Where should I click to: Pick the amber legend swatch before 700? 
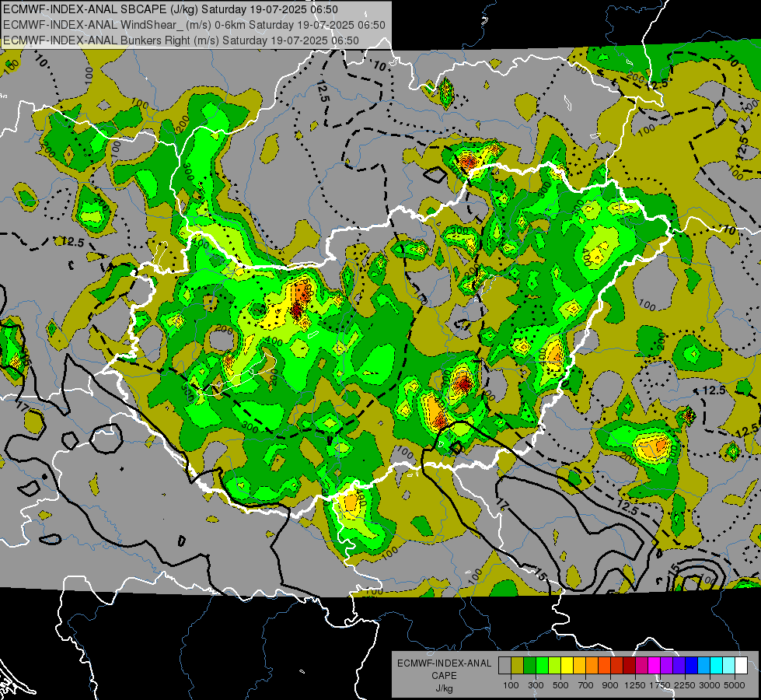click(x=579, y=666)
